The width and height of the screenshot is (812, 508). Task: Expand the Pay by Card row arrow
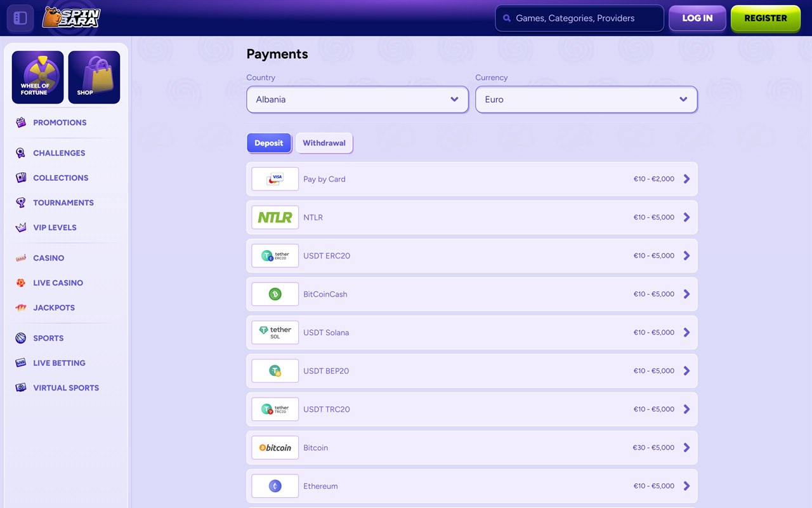tap(686, 179)
